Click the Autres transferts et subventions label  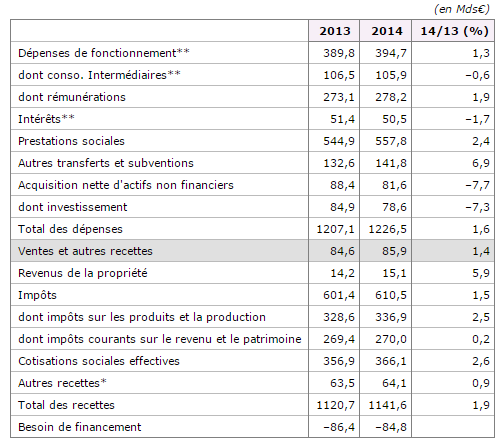tap(106, 163)
